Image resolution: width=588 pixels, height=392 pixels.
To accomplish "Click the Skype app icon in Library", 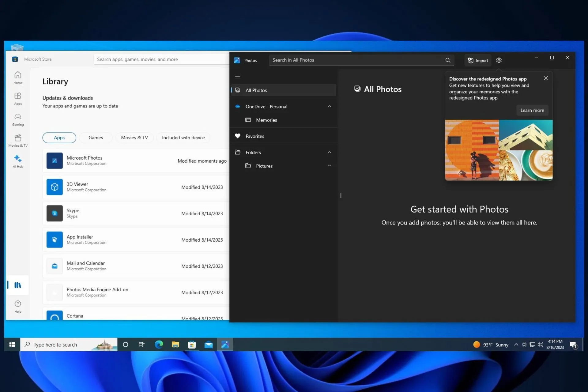I will 55,213.
